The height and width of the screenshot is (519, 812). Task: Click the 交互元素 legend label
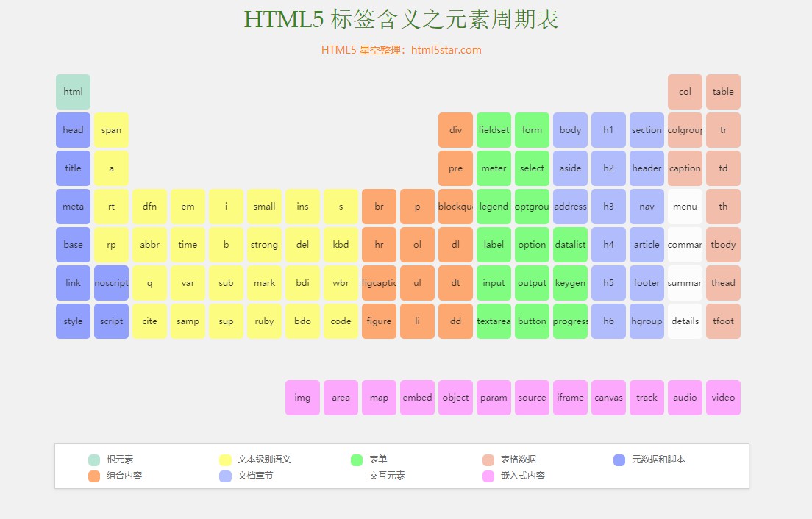pyautogui.click(x=387, y=476)
